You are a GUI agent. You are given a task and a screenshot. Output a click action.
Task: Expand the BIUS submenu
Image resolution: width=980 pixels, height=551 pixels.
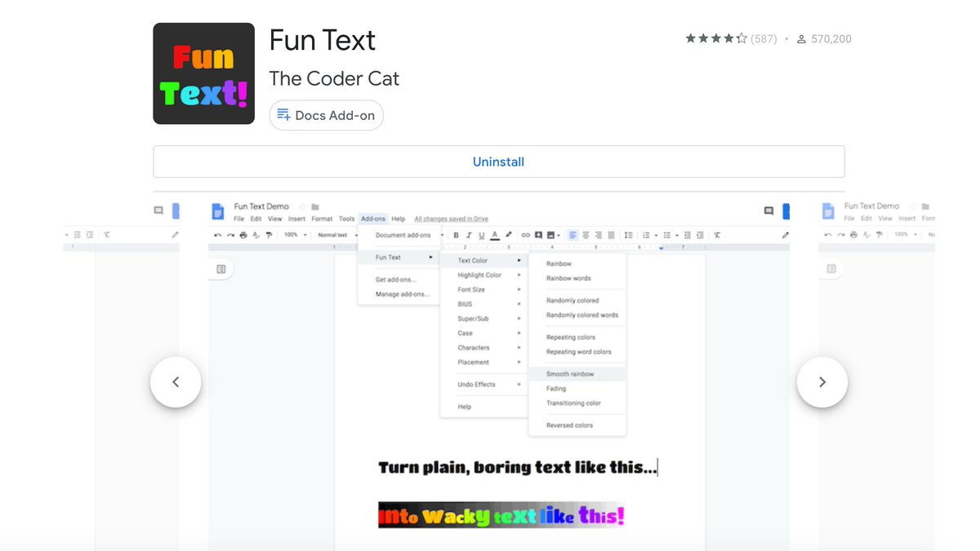(x=483, y=304)
